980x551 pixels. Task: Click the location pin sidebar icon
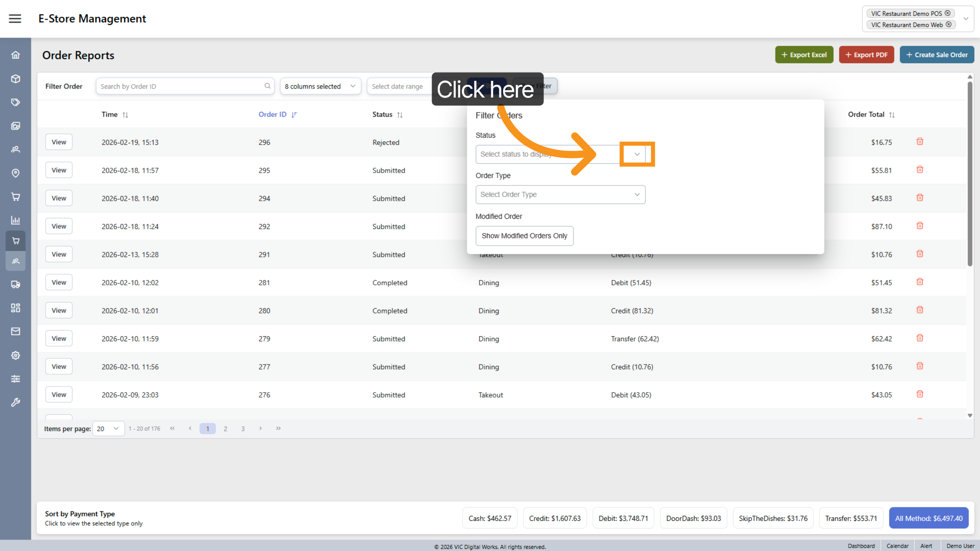[x=16, y=173]
